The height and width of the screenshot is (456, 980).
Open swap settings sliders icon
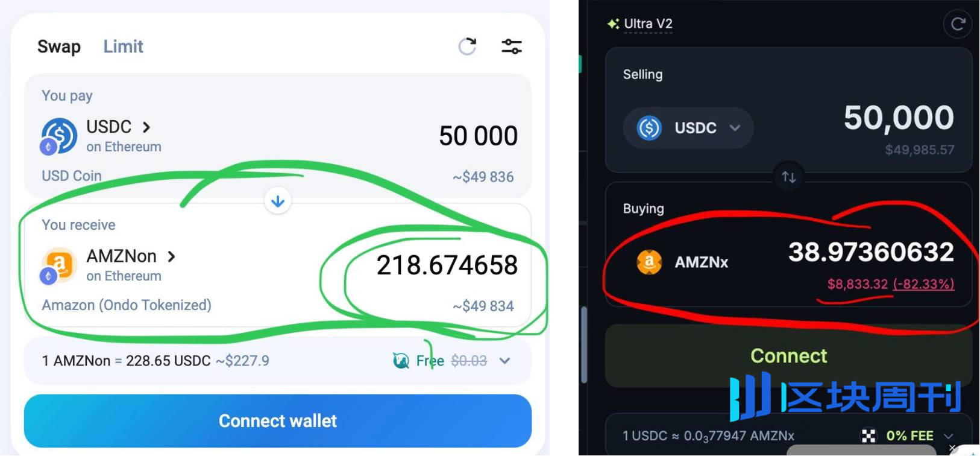point(512,46)
